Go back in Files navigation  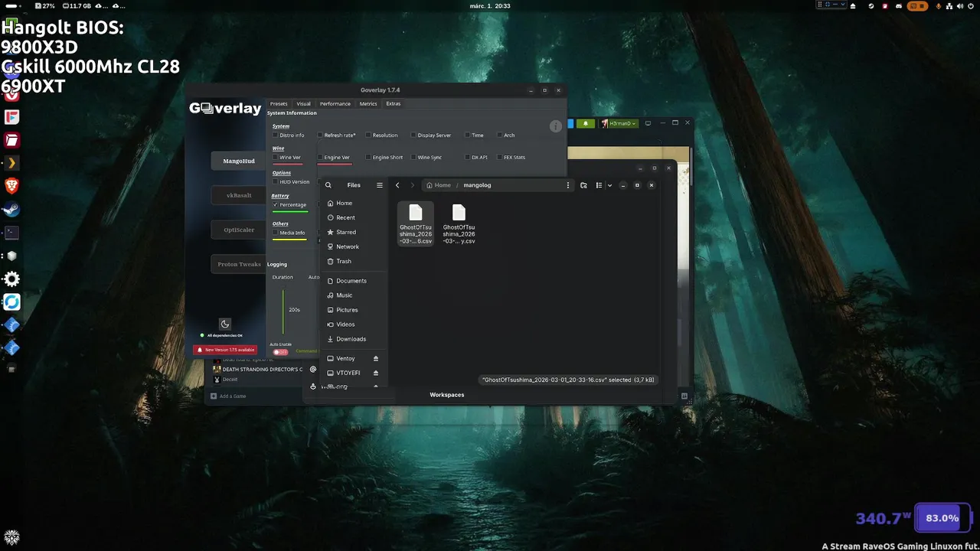click(397, 185)
